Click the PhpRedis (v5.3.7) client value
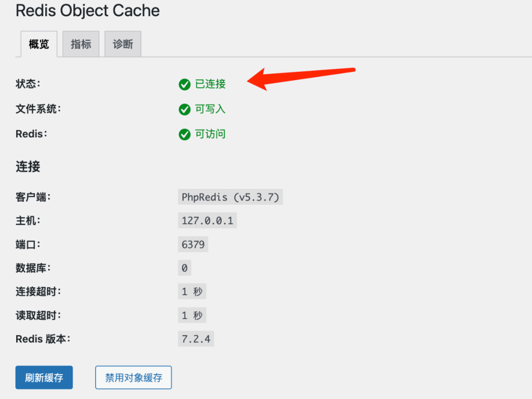The image size is (532, 399). [231, 197]
